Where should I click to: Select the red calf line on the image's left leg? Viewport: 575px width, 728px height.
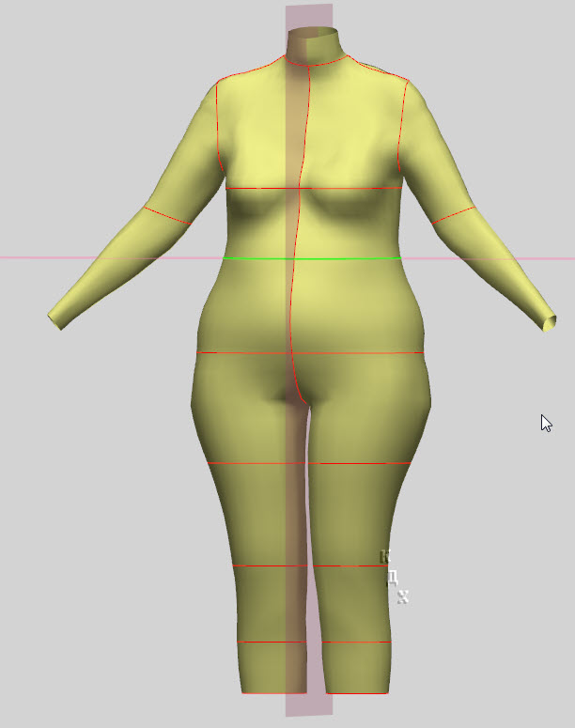click(x=272, y=643)
